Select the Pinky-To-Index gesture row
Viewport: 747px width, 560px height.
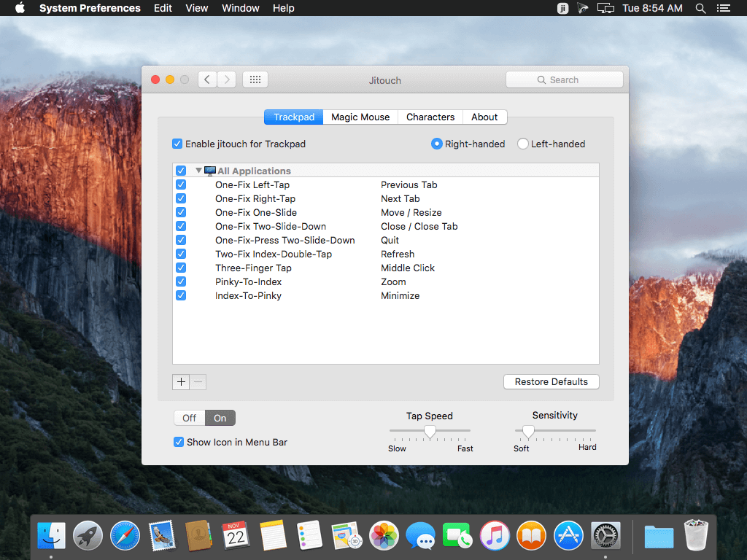coord(386,281)
